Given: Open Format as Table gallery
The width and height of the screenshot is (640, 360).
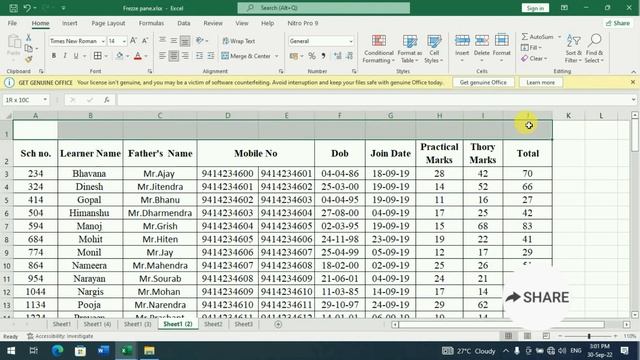Looking at the screenshot, I should pos(410,49).
